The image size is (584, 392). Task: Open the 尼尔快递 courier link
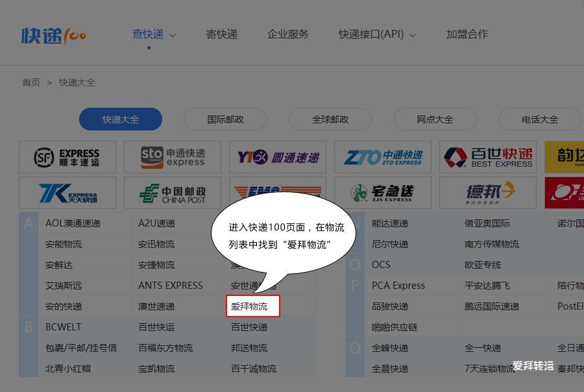pos(390,244)
